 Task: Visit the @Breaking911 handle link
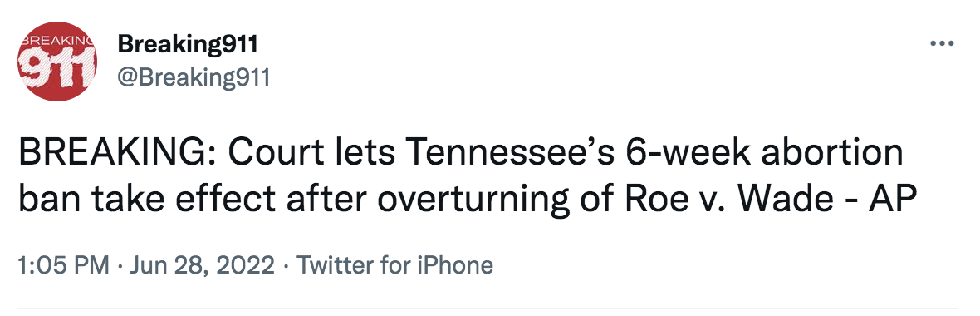(194, 77)
